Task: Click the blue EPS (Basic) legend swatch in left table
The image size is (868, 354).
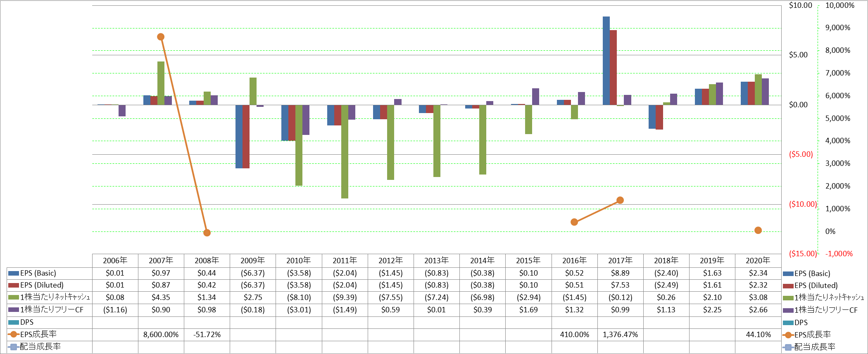Action: coord(14,273)
